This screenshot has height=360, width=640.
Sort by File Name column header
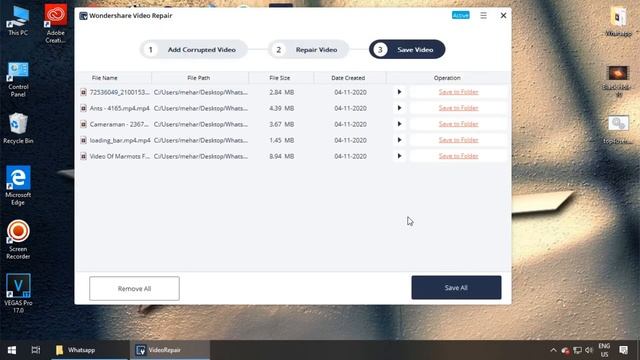pyautogui.click(x=104, y=78)
